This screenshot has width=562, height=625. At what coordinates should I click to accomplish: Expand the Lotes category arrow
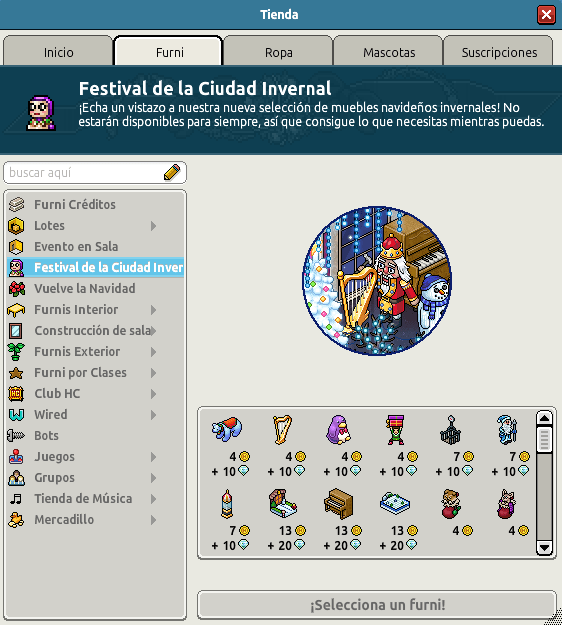click(153, 226)
